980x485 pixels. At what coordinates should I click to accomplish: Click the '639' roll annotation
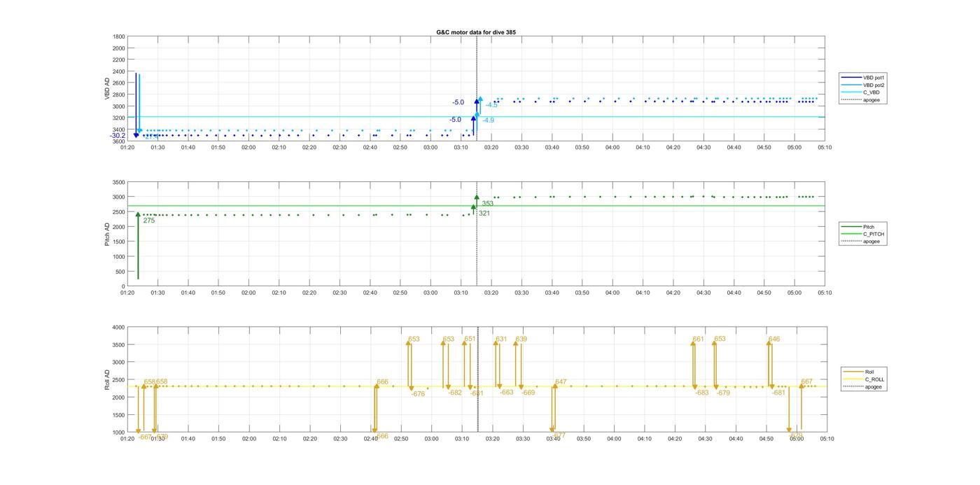tap(521, 339)
